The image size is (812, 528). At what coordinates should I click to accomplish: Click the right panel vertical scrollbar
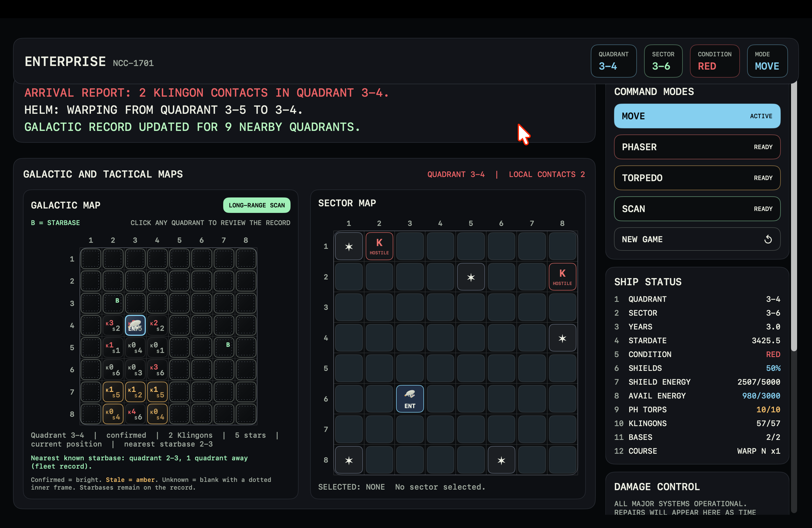[x=793, y=218]
